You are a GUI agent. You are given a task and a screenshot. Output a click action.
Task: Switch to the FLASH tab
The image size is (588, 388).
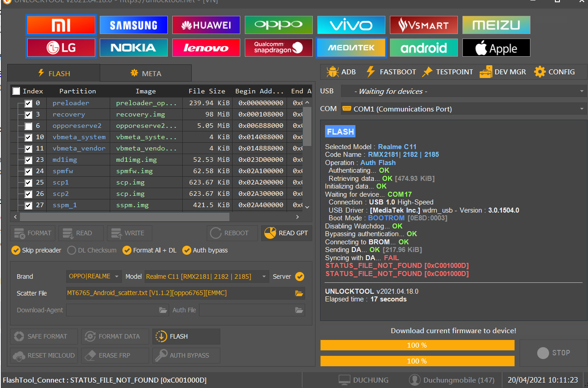(54, 73)
